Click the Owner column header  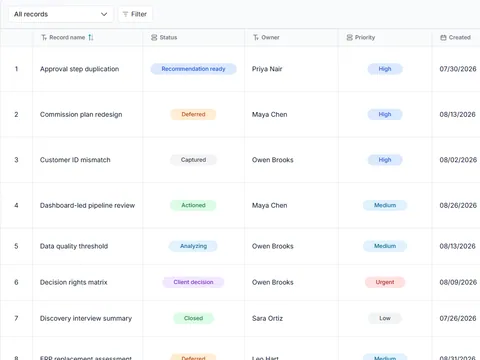291,37
